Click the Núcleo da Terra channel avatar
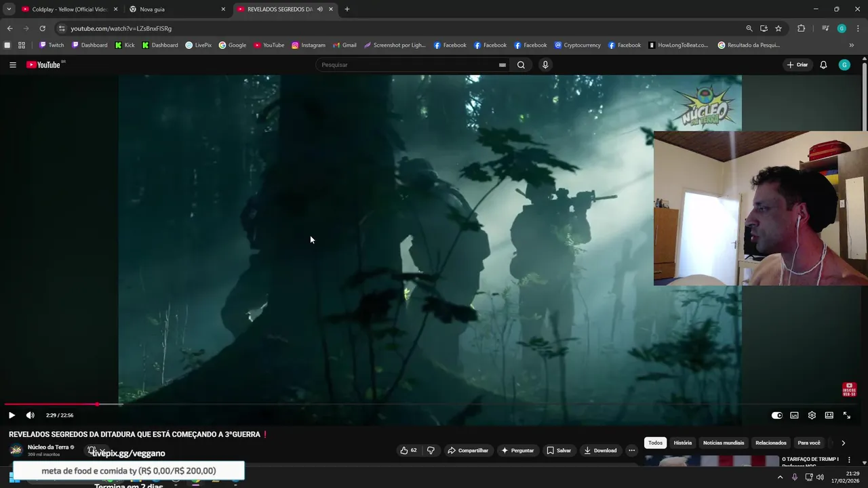 [x=16, y=450]
